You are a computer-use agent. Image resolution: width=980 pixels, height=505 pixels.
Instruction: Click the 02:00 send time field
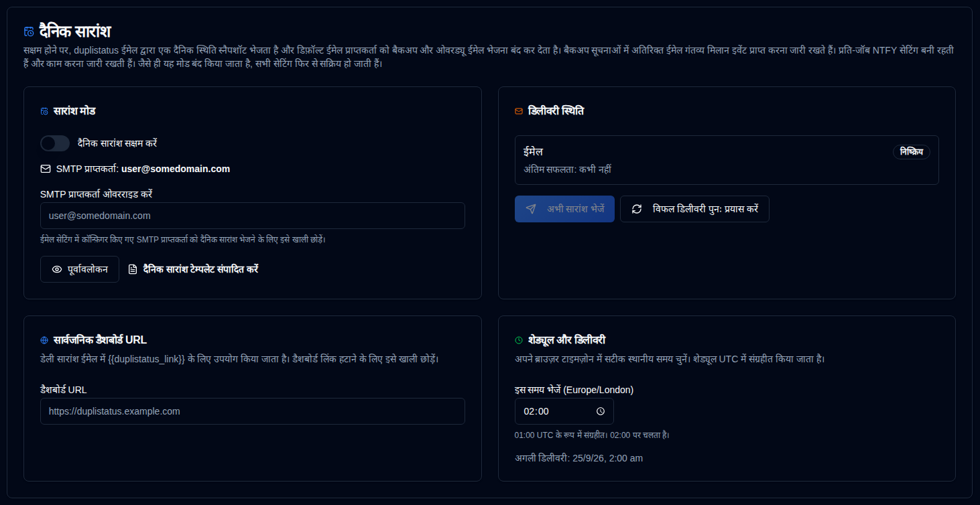click(564, 411)
